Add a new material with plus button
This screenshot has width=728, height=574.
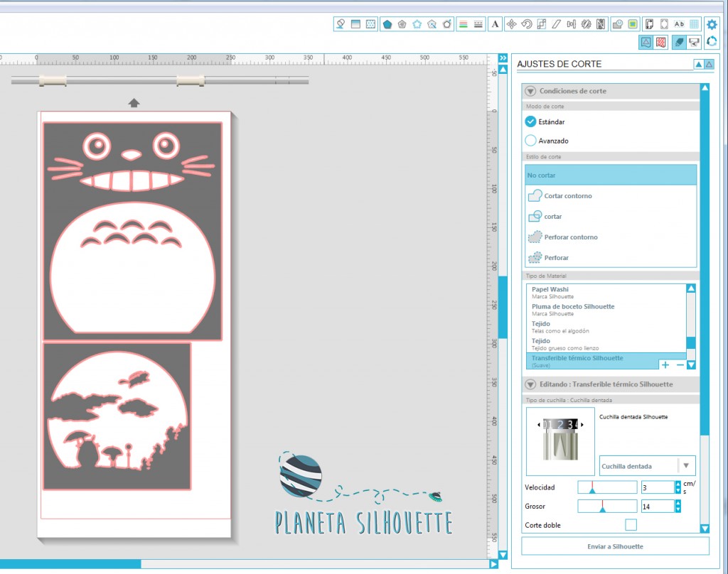(x=665, y=364)
